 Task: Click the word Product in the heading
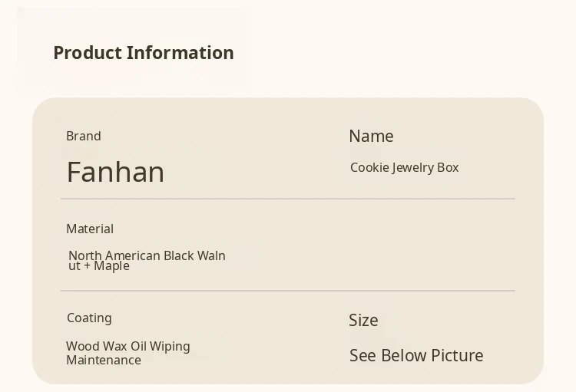(88, 53)
